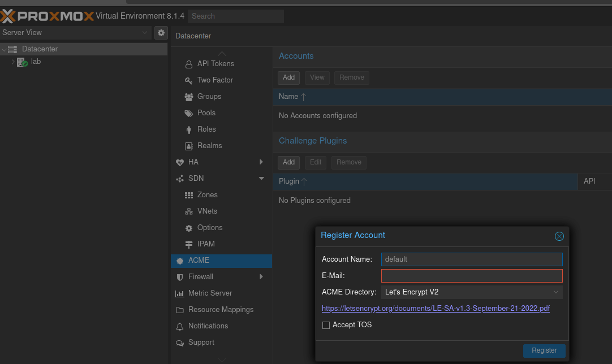Click the Realms address book icon
Viewport: 612px width, 364px height.
click(189, 146)
